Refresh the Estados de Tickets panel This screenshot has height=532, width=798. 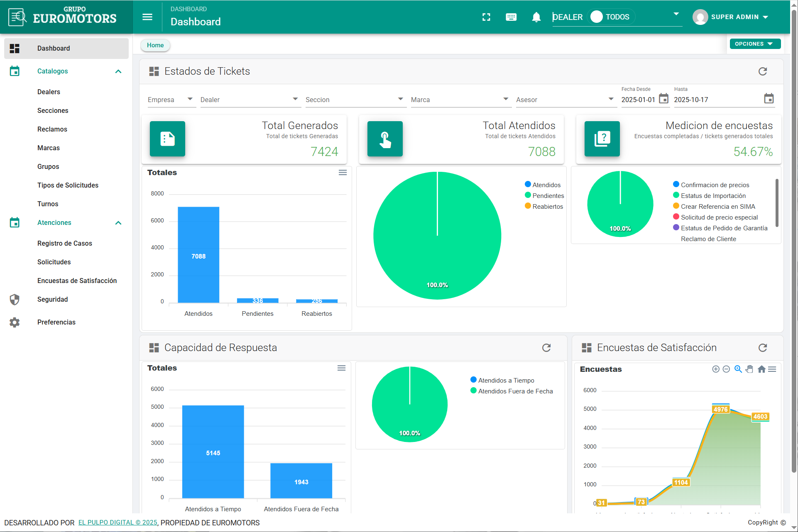[x=762, y=71]
